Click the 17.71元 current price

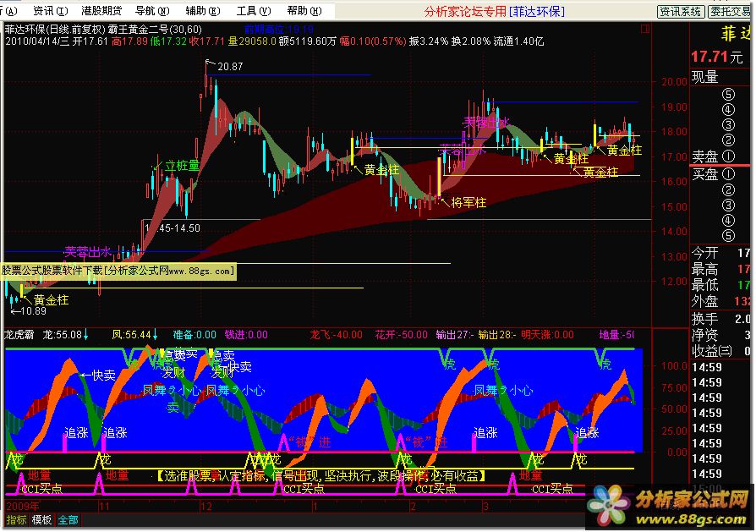tap(717, 57)
